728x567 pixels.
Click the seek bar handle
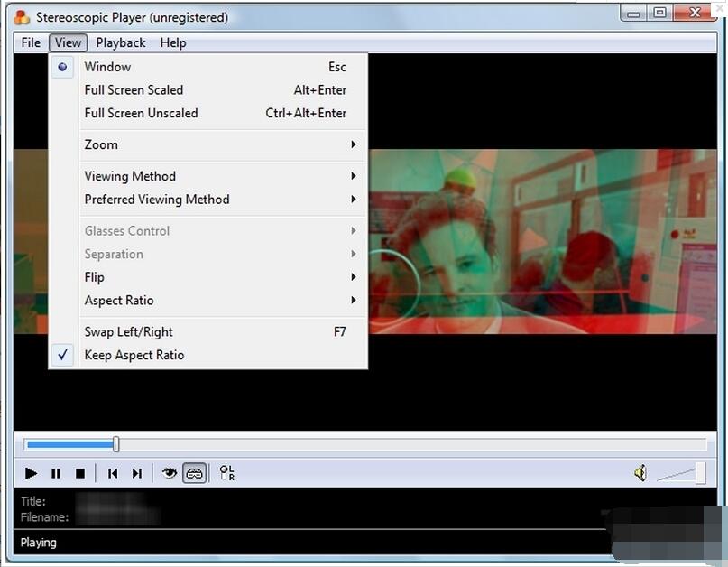(x=115, y=444)
